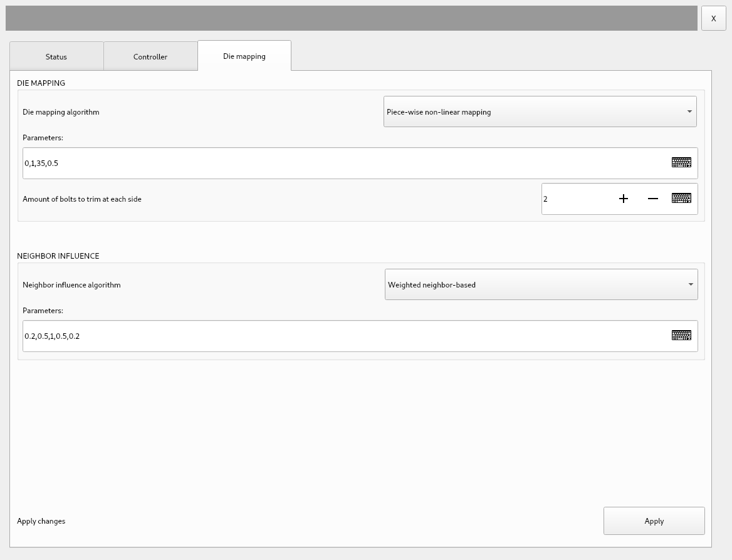Open keyboard for die mapping parameters
732x560 pixels.
pyautogui.click(x=681, y=162)
